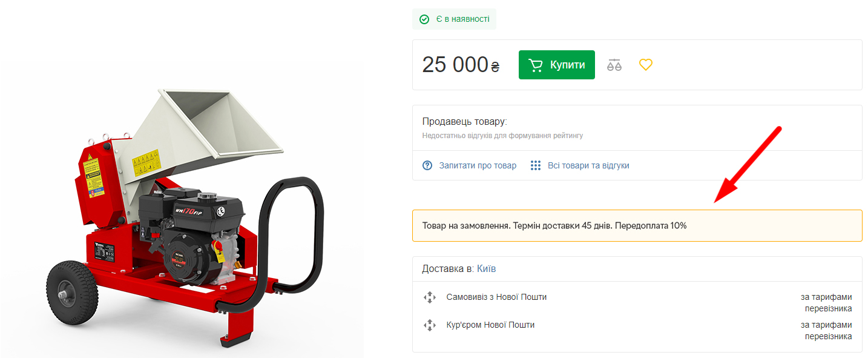Click the green Купити button
868x358 pixels.
pyautogui.click(x=556, y=65)
